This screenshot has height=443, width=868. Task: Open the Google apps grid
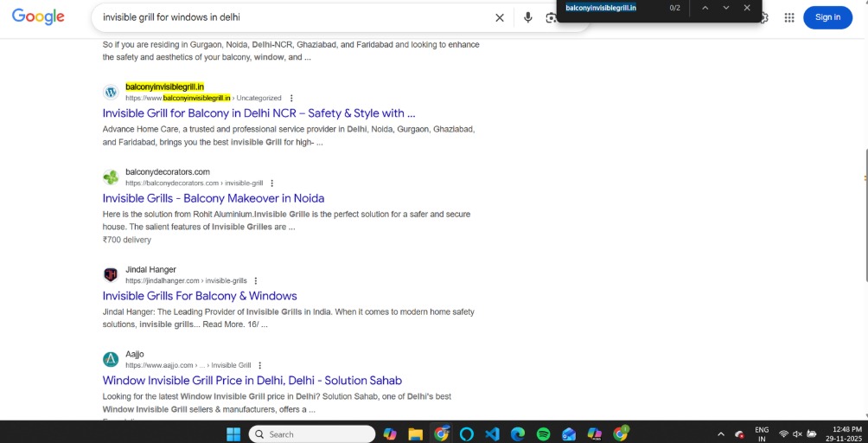point(788,17)
